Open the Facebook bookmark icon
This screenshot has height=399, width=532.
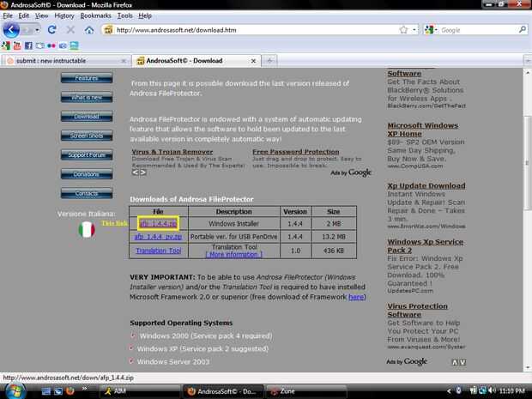(28, 45)
